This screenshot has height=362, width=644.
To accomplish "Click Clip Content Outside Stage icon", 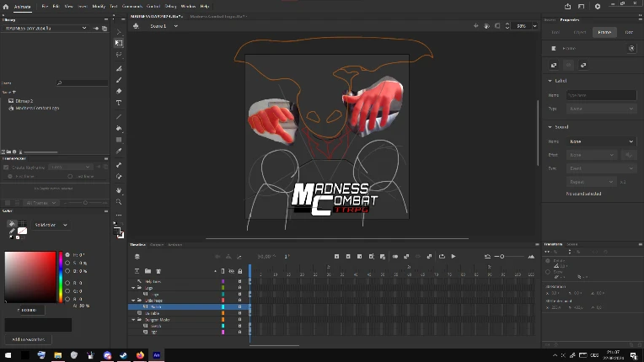I will click(x=497, y=26).
